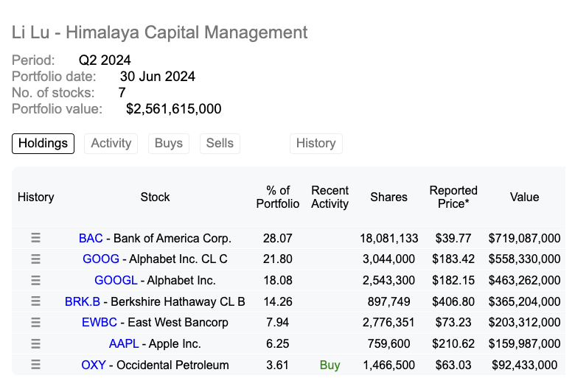Viewport: 575px width, 392px height.
Task: Show the Holdings tab
Action: [43, 143]
